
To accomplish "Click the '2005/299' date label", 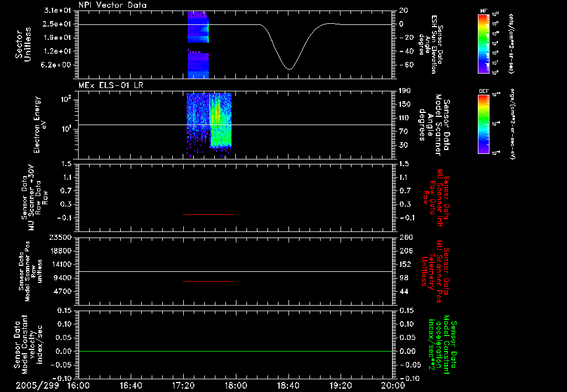I will pyautogui.click(x=37, y=385).
